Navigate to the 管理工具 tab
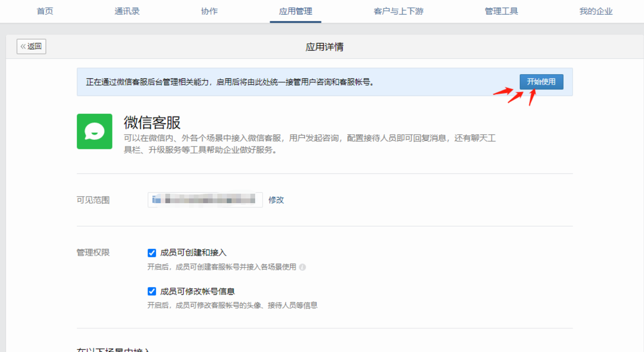 tap(501, 11)
